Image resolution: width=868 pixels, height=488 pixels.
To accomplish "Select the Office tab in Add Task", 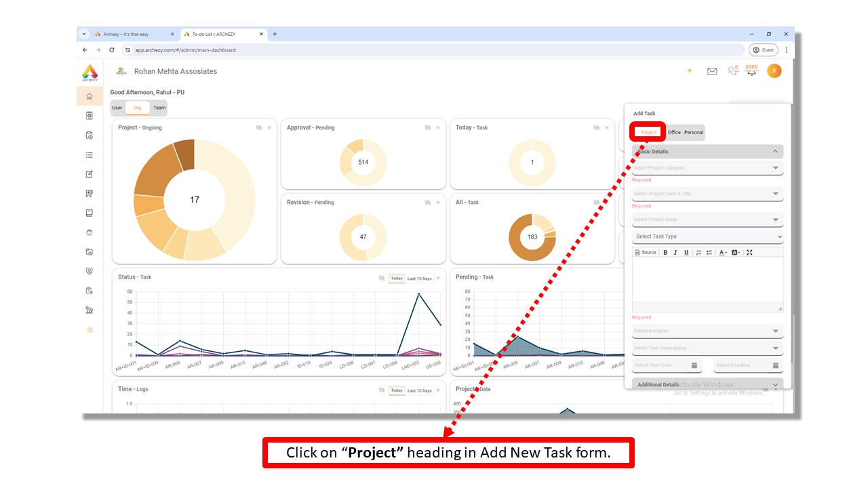I will pyautogui.click(x=674, y=132).
